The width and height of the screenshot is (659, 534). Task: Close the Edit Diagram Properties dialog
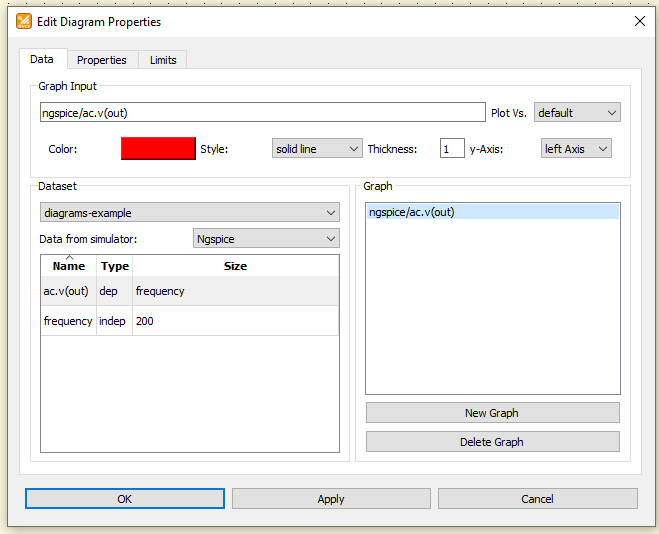pyautogui.click(x=640, y=21)
